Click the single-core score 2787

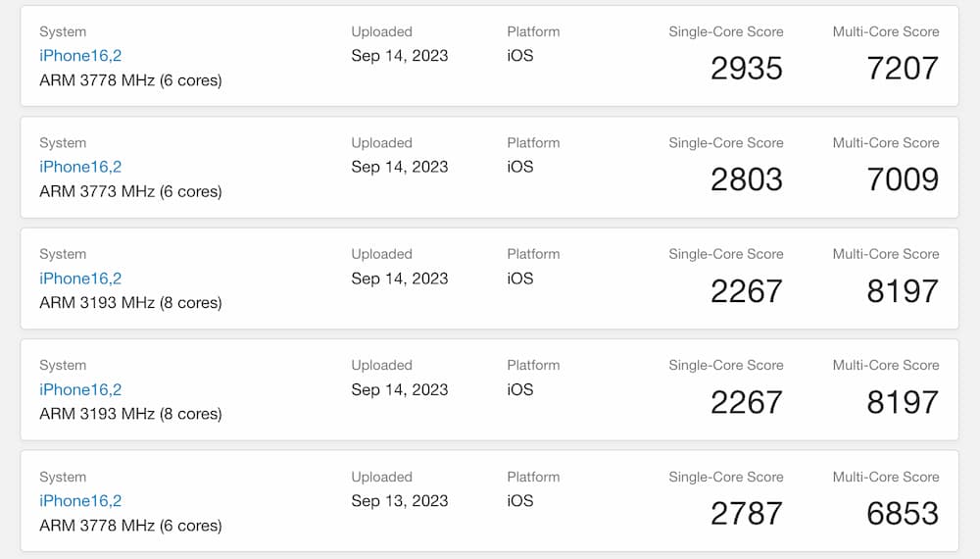coord(746,513)
